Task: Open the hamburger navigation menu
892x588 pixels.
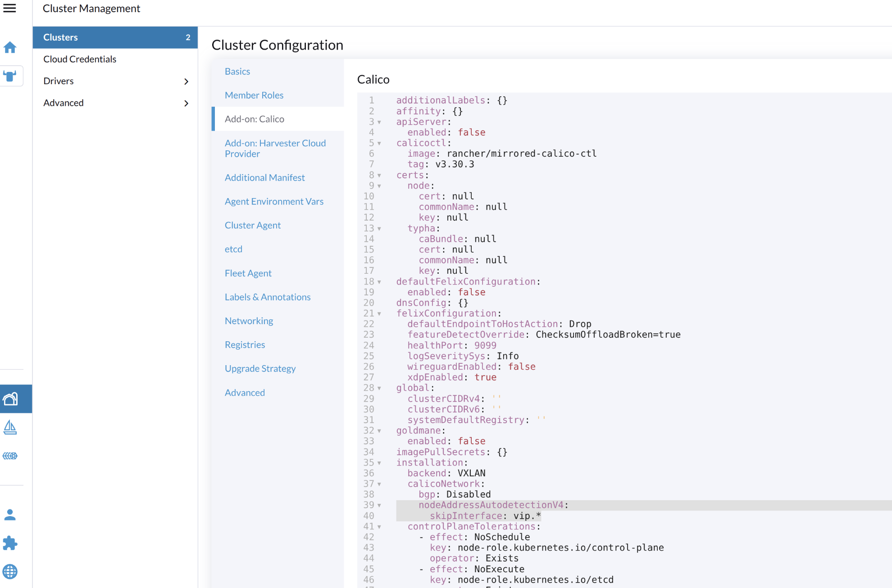Action: 9,8
